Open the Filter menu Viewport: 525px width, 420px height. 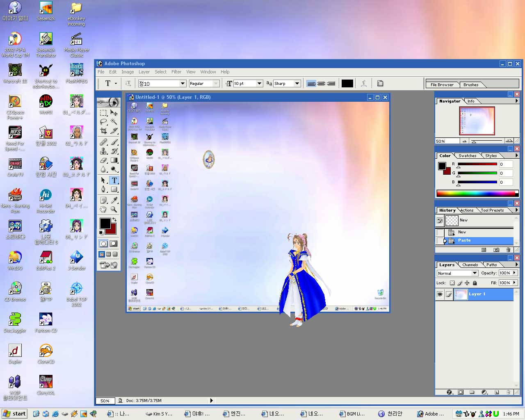[176, 72]
